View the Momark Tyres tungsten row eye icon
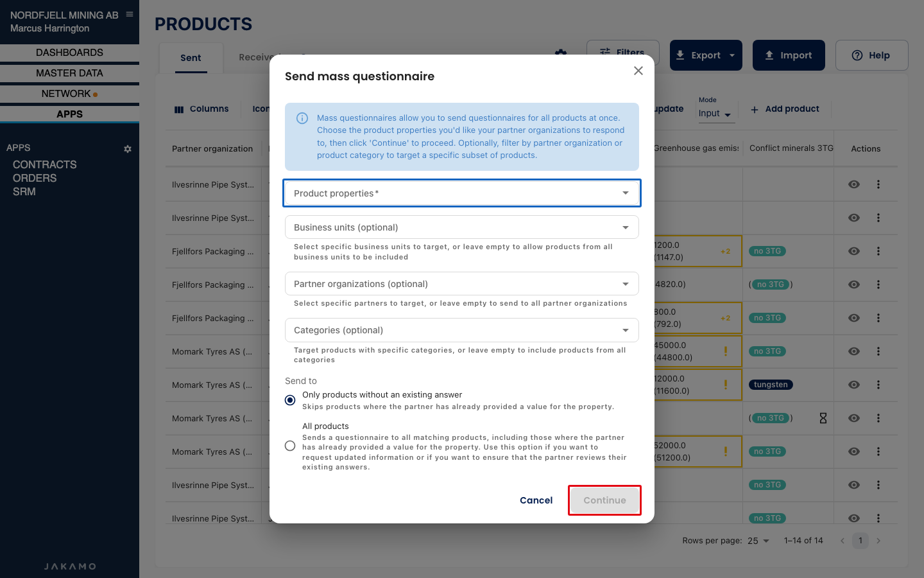Screen dimensions: 924x578 (853, 385)
